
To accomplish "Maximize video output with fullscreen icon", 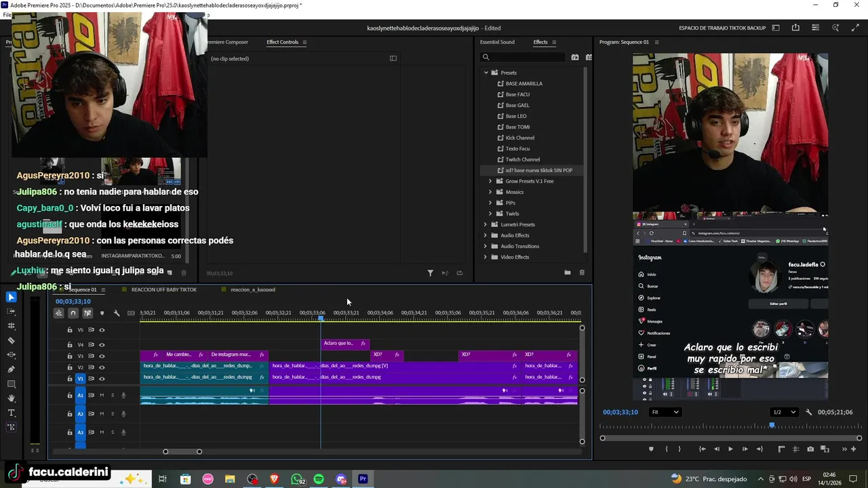I will pos(855,28).
